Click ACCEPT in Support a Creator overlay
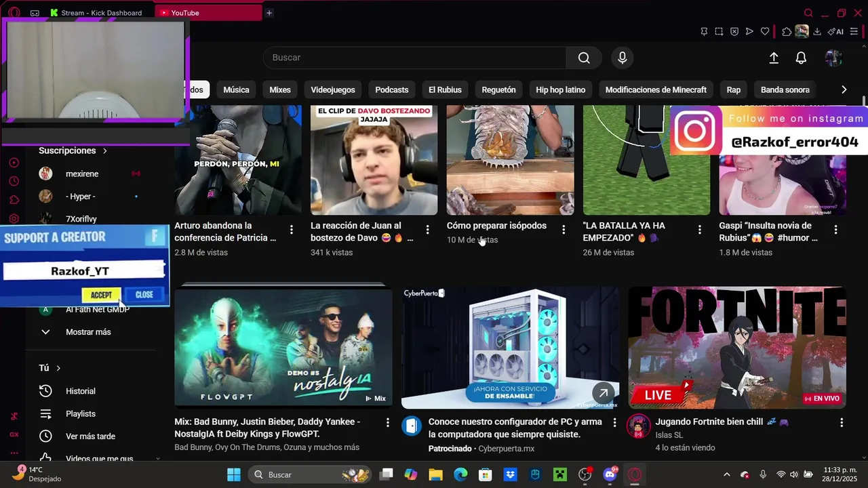 (101, 295)
